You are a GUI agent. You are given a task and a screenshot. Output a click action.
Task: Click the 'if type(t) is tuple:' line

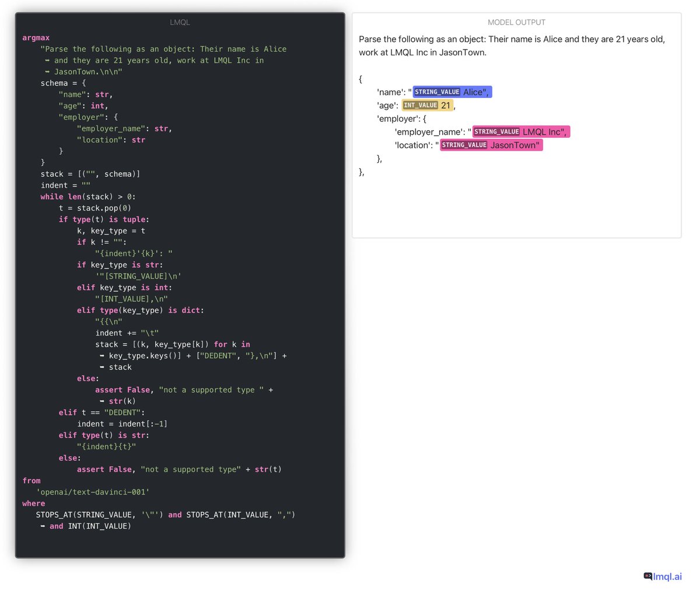point(104,219)
